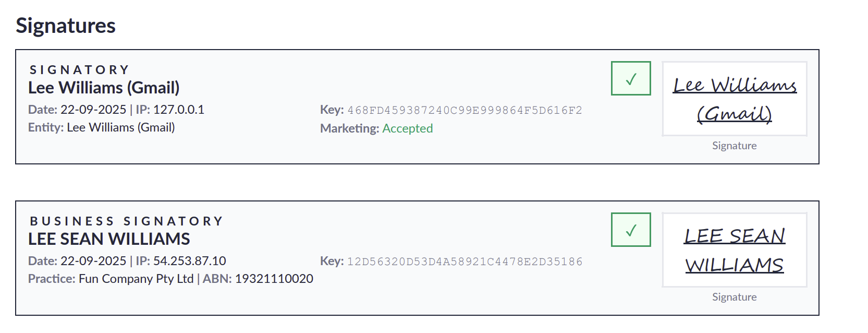Click the handwritten LEE SEAN WILLIAMS signature image
The image size is (868, 333).
pos(734,250)
